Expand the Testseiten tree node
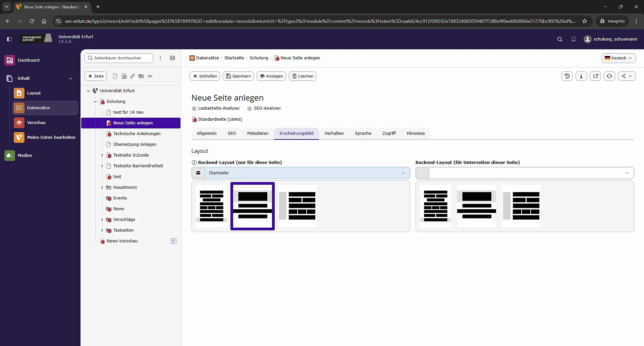Image resolution: width=644 pixels, height=346 pixels. click(102, 230)
